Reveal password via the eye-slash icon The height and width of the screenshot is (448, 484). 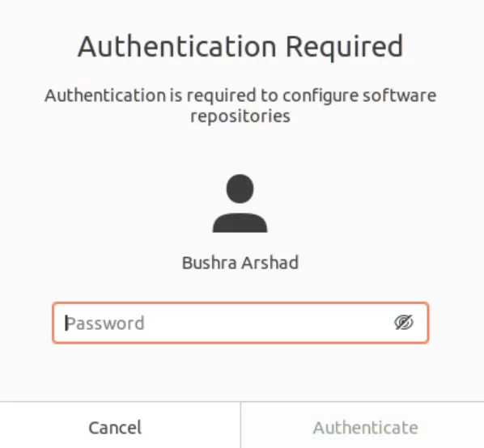coord(404,323)
